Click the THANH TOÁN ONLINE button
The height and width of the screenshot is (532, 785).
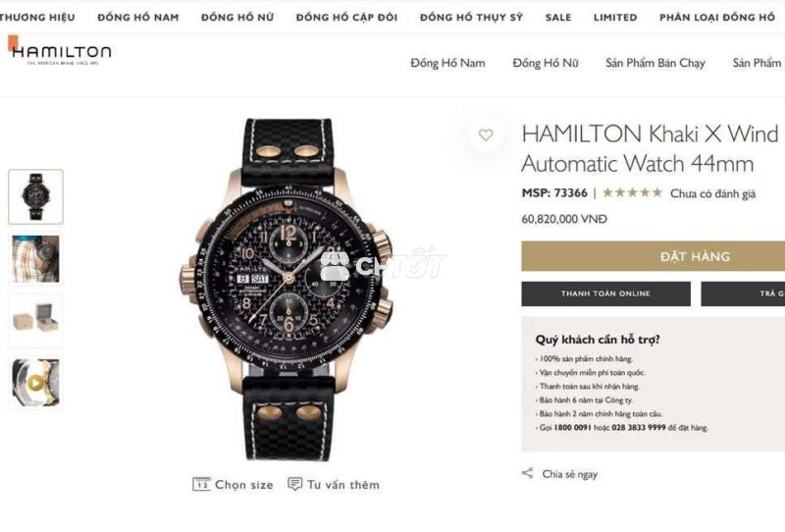605,293
